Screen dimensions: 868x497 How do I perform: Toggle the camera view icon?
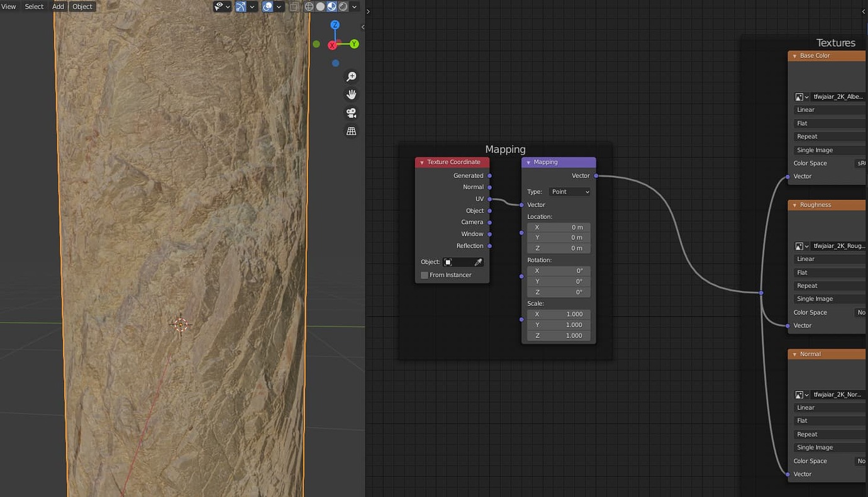pos(351,113)
